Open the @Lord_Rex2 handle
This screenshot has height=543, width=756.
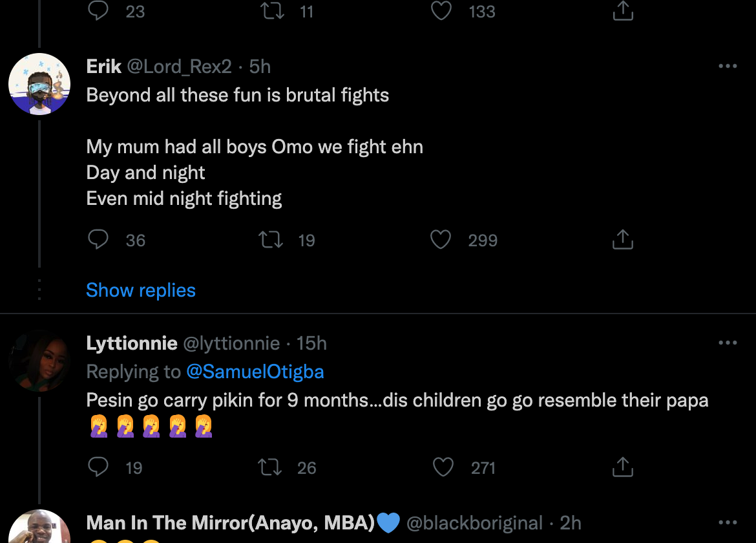click(180, 67)
